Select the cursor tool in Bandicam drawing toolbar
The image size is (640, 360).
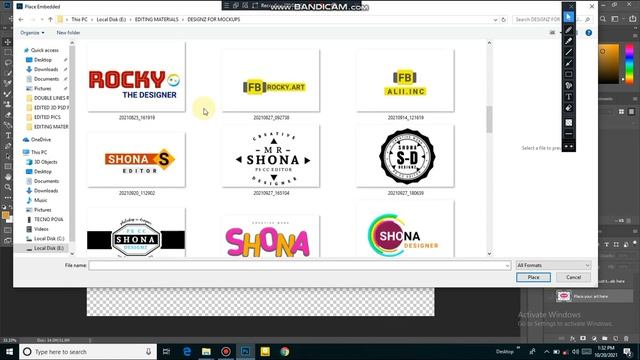(569, 17)
